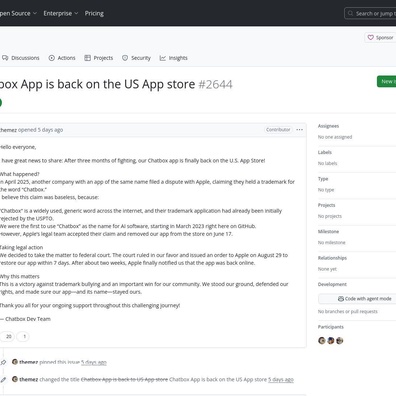Click the first participant avatar
Screen dimensions: 396x396
pyautogui.click(x=322, y=340)
